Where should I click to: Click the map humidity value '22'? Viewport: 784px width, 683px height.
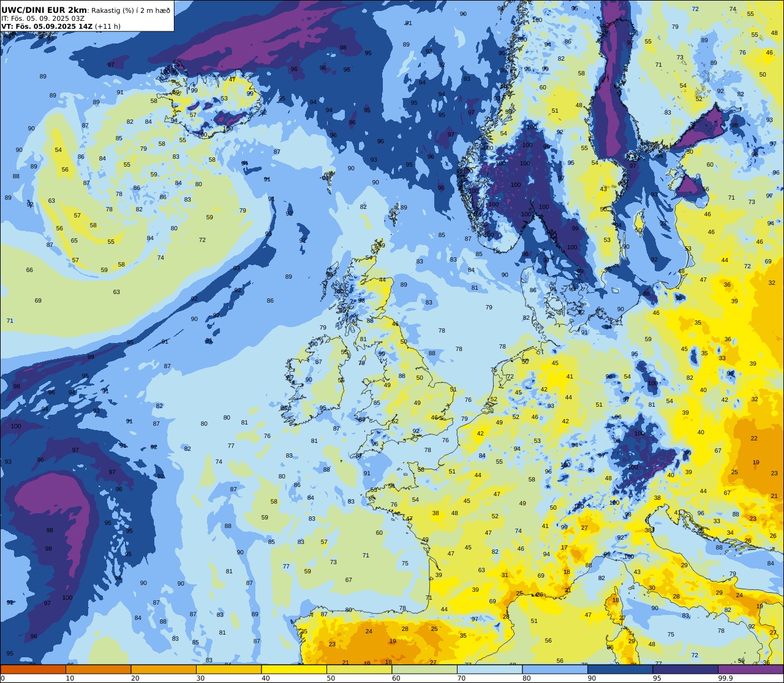(754, 439)
